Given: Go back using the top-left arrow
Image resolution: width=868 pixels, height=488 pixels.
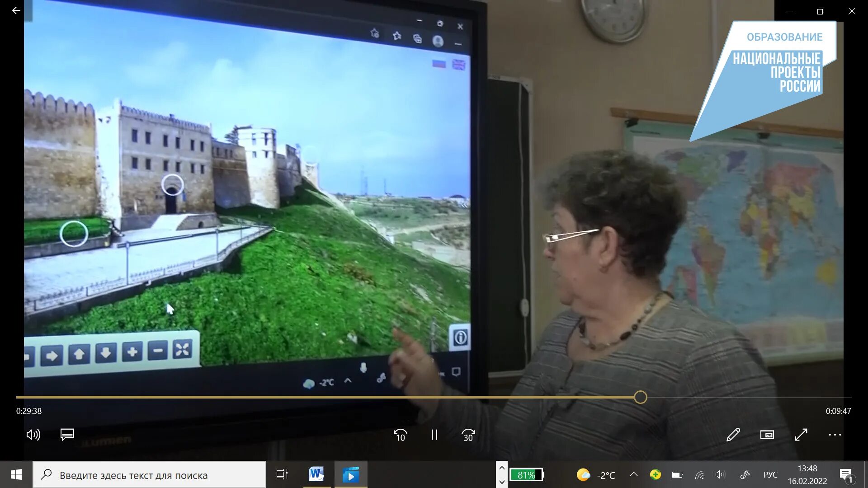Looking at the screenshot, I should pyautogui.click(x=16, y=10).
